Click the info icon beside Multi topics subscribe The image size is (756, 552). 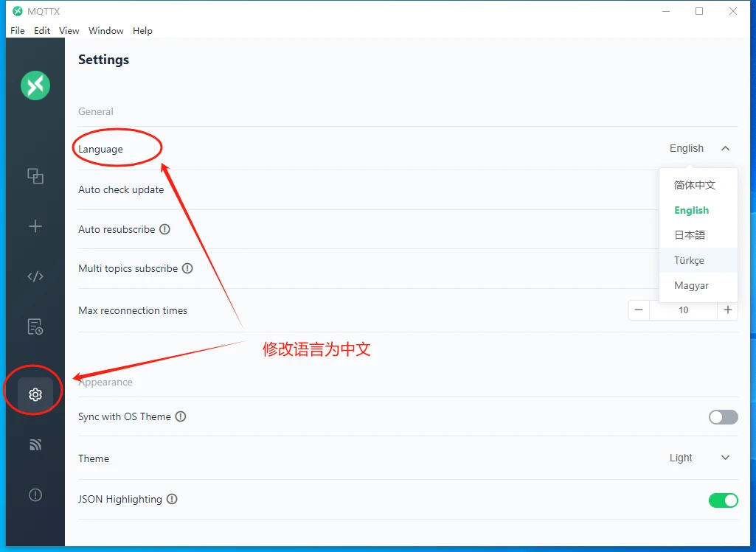(x=187, y=268)
